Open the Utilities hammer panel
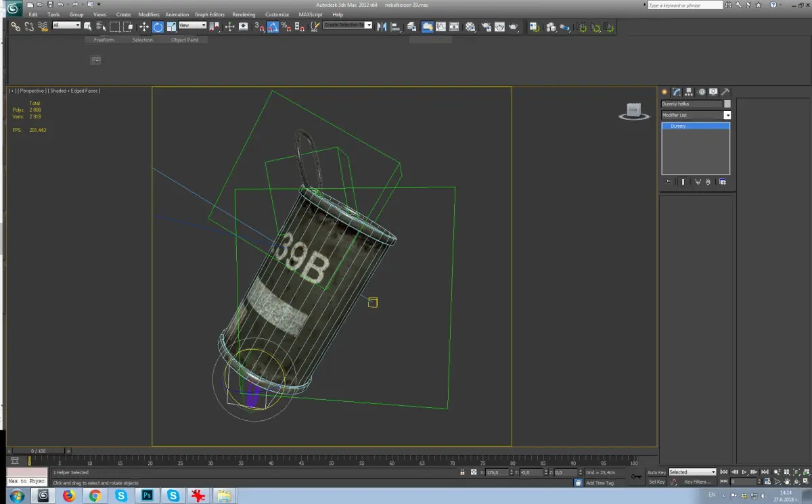Image resolution: width=812 pixels, height=504 pixels. click(725, 92)
